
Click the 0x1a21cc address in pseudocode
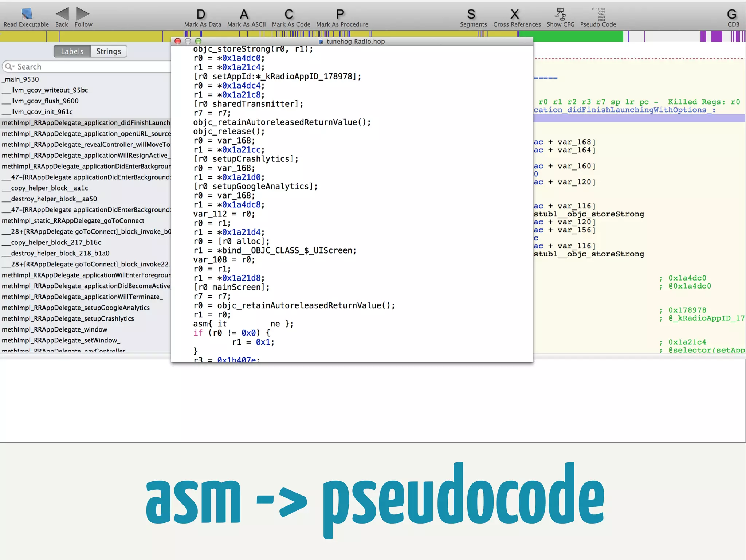point(242,150)
